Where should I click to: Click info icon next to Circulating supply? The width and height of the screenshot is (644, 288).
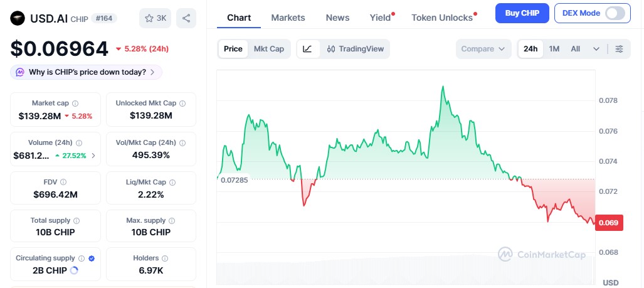pyautogui.click(x=82, y=259)
